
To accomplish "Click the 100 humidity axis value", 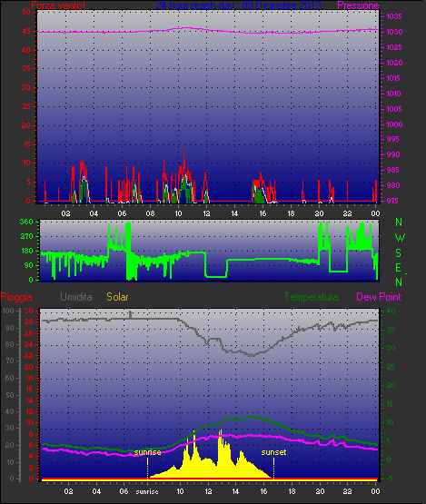I will click(x=8, y=311).
